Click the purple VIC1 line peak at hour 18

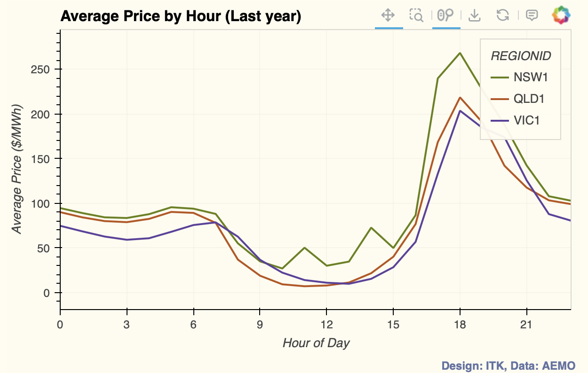tap(460, 111)
